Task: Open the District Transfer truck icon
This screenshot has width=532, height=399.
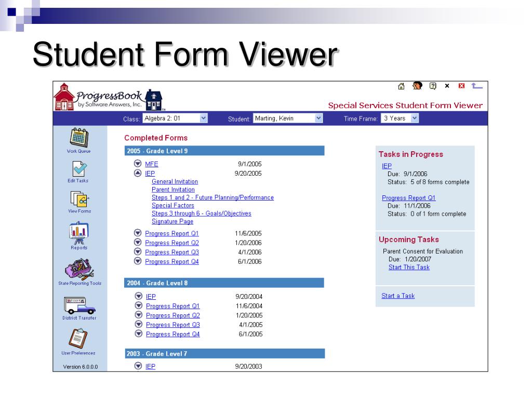Action: coord(79,305)
